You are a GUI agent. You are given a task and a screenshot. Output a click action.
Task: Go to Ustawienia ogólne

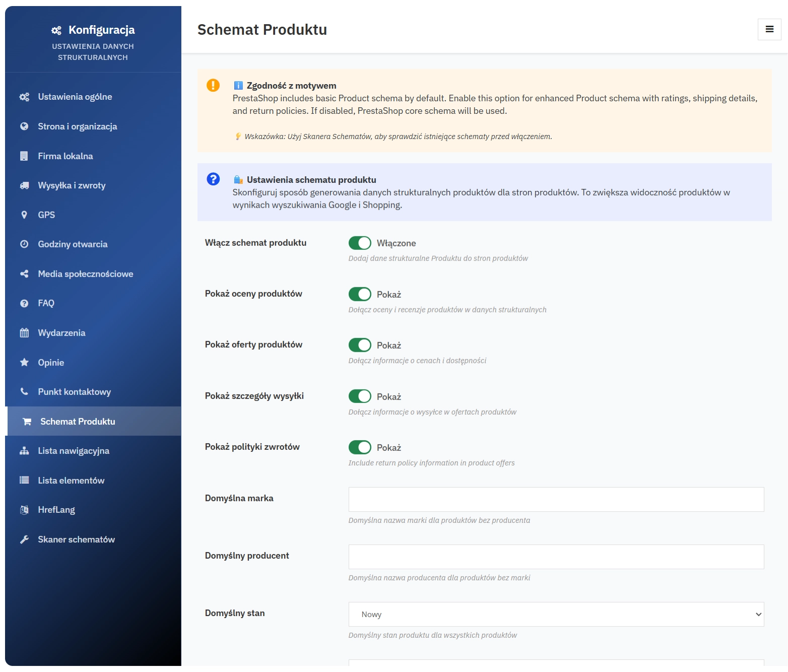[x=75, y=96]
